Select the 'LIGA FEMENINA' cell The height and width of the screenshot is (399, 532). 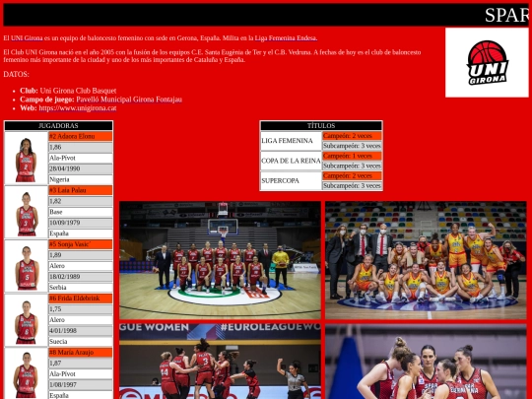(291, 141)
